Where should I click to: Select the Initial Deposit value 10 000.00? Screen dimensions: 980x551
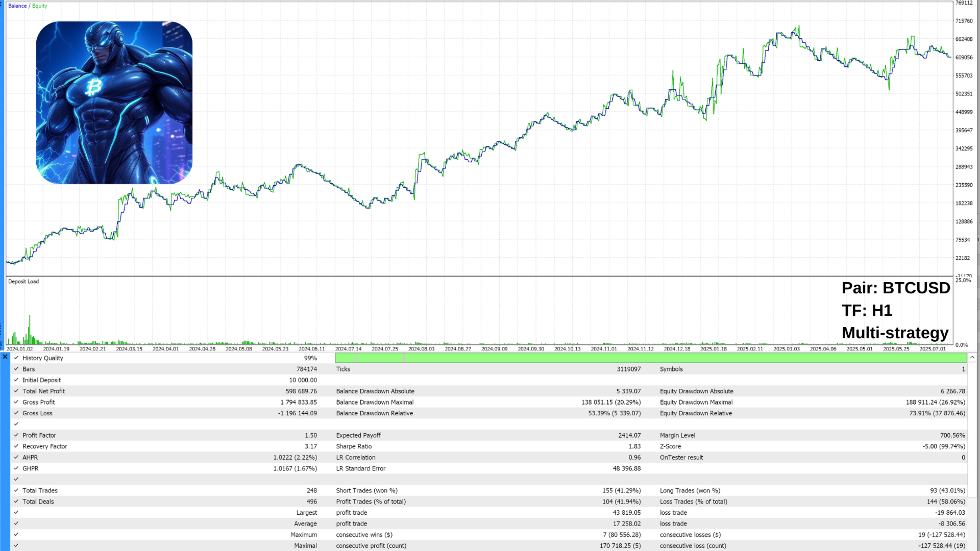(303, 380)
